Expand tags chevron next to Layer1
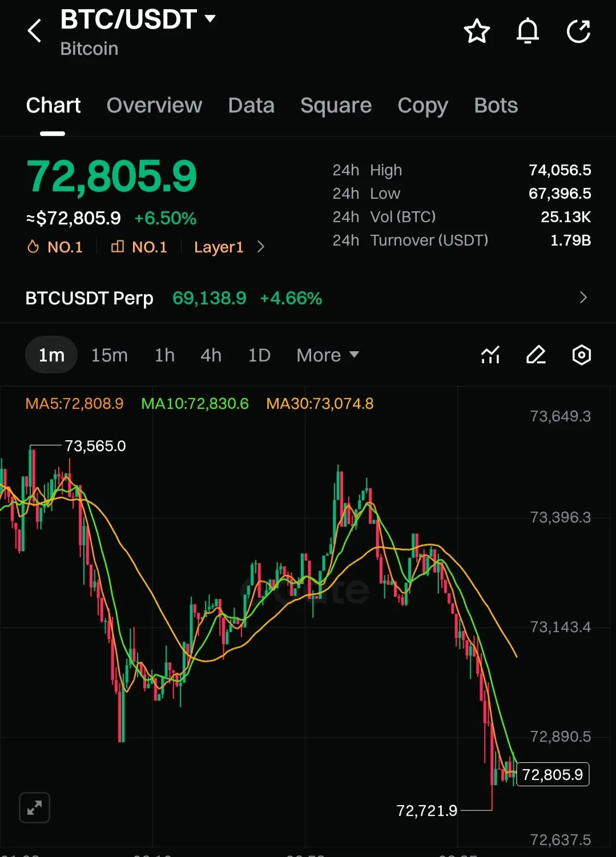Image resolution: width=616 pixels, height=857 pixels. tap(261, 247)
